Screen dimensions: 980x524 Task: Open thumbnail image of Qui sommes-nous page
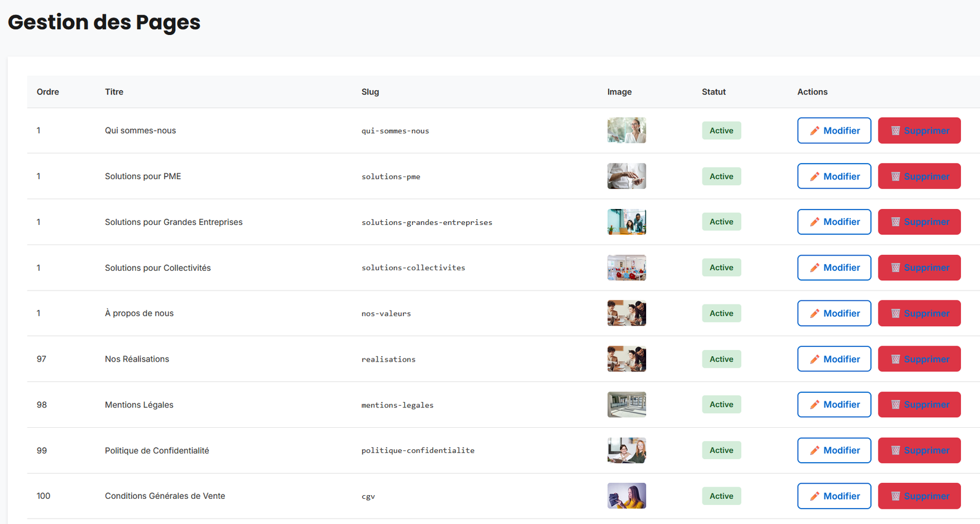coord(627,131)
